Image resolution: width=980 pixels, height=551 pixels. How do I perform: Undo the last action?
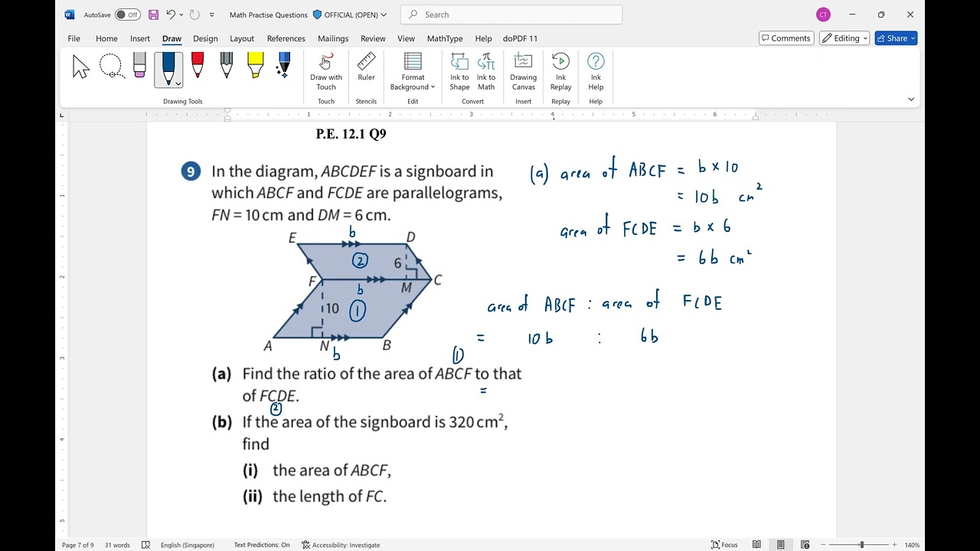[x=171, y=15]
